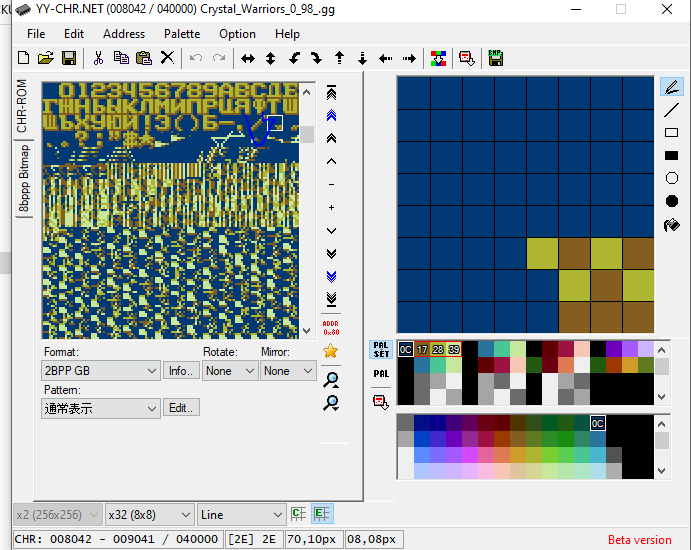Click the zoom out magnifier icon
Viewport: 691px width, 550px height.
[331, 403]
